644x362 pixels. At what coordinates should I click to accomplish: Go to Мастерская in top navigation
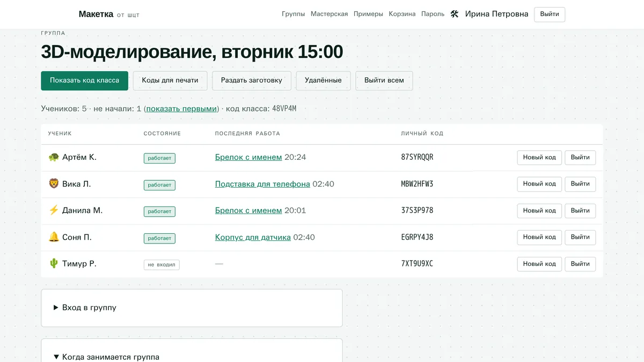click(x=329, y=14)
